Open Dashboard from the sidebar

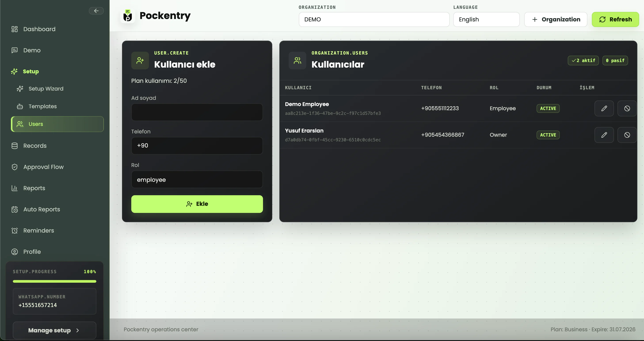coord(57,29)
